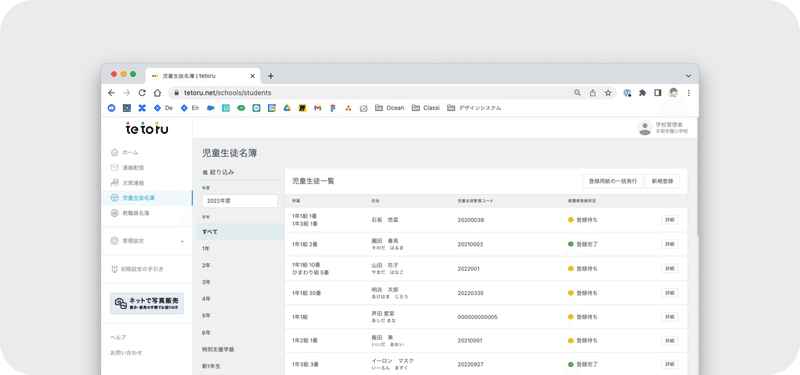Click the 学校管理者 user avatar icon

click(x=645, y=128)
